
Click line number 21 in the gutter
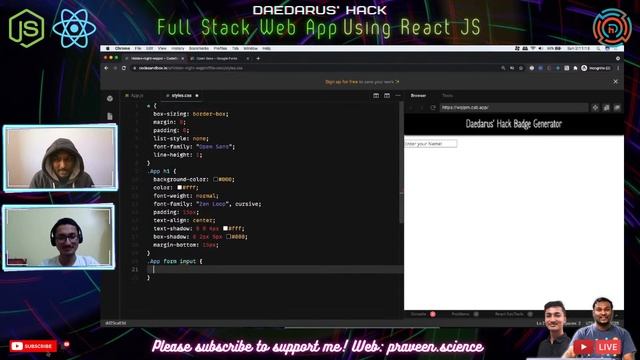[x=135, y=269]
